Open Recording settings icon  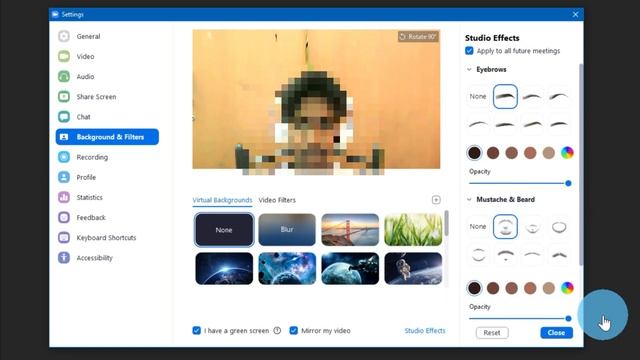coord(64,157)
